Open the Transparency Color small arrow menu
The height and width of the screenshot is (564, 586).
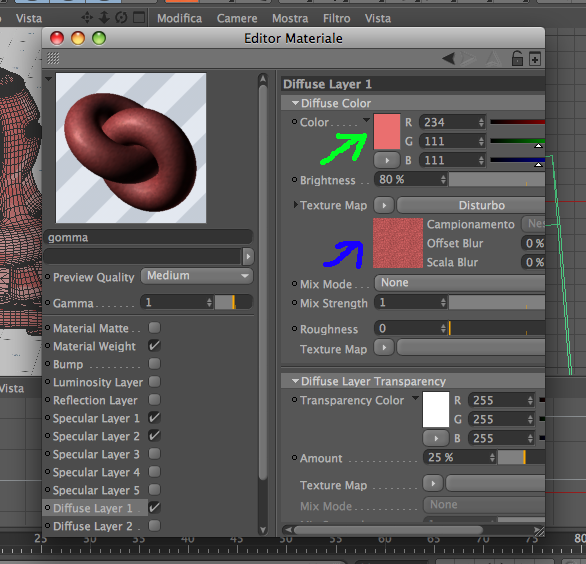coord(415,398)
